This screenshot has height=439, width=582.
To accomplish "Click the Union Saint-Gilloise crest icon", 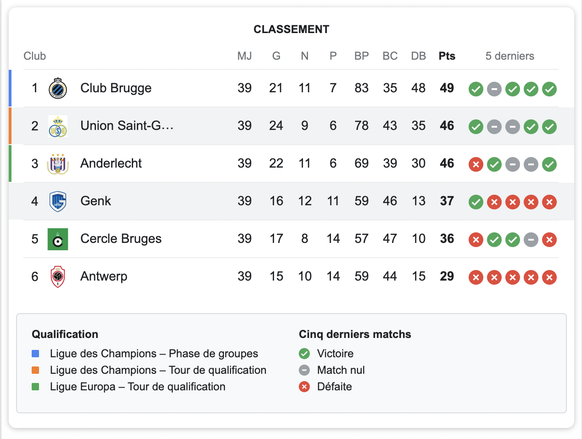I will coord(58,126).
